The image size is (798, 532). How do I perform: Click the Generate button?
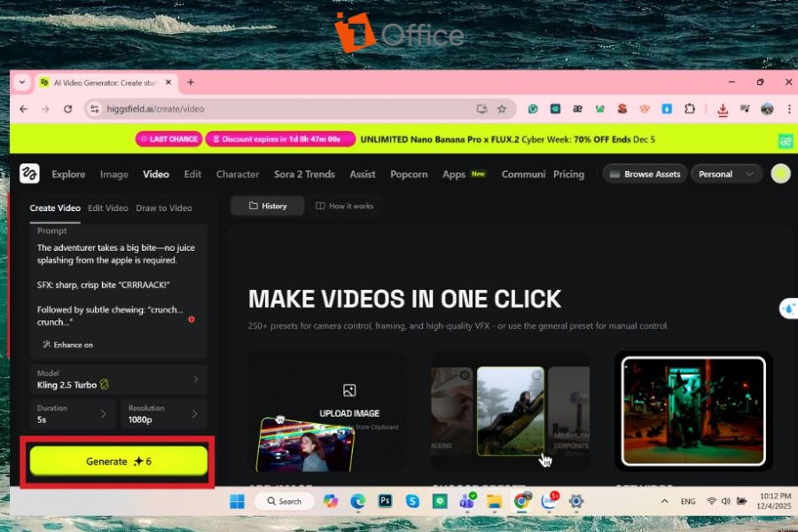(119, 461)
